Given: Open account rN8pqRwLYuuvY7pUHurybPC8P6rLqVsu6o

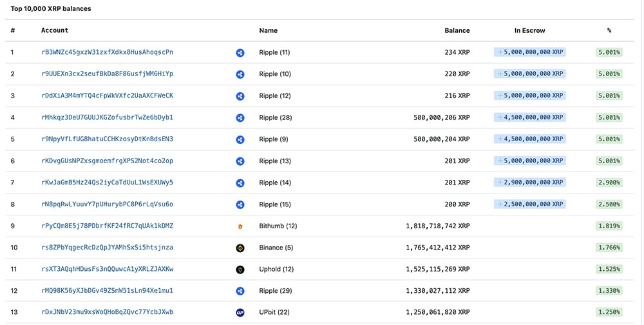Looking at the screenshot, I should 107,204.
